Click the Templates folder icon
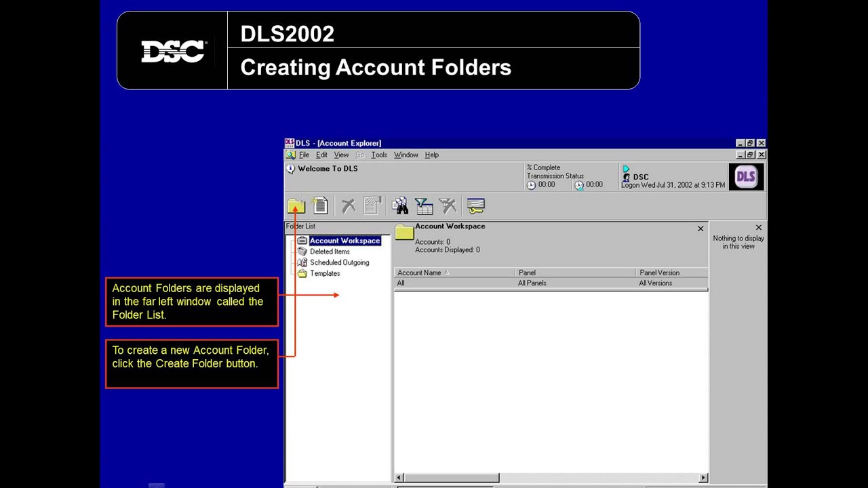Image resolution: width=868 pixels, height=488 pixels. (x=302, y=273)
